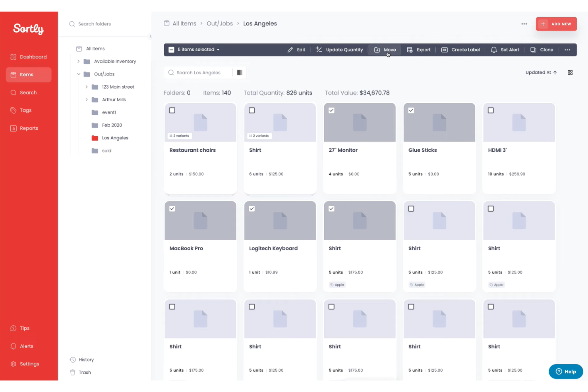Uncheck the Glue Sticks checkbox
Viewport: 588px width, 392px height.
[411, 110]
